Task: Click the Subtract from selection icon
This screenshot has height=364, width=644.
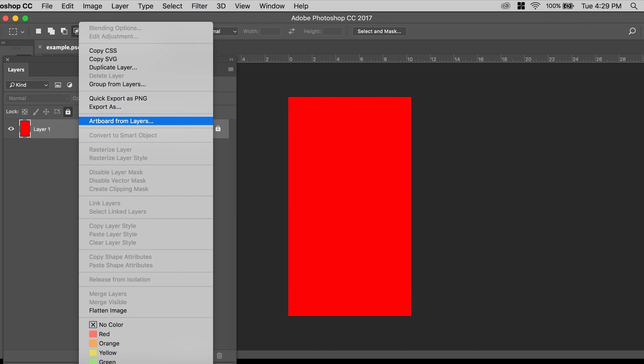Action: coord(64,31)
